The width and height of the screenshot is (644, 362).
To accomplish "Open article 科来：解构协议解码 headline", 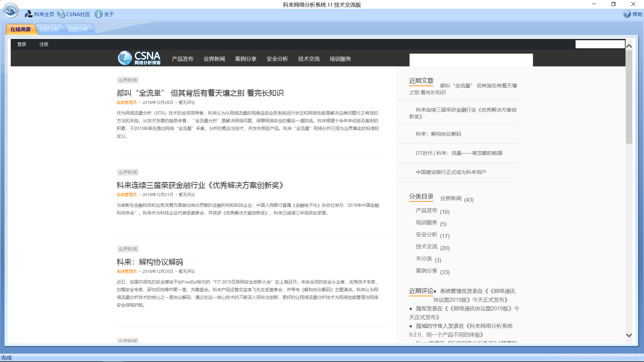I will [x=150, y=262].
